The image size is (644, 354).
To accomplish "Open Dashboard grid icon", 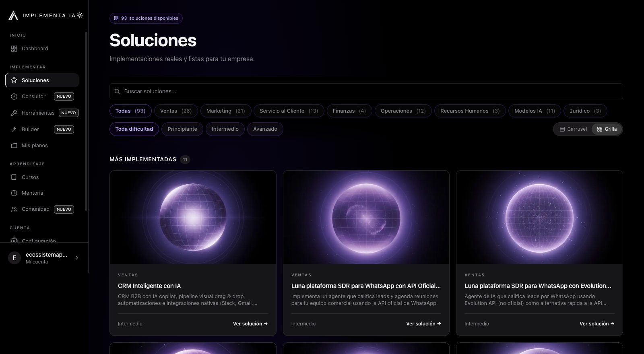I will [14, 49].
